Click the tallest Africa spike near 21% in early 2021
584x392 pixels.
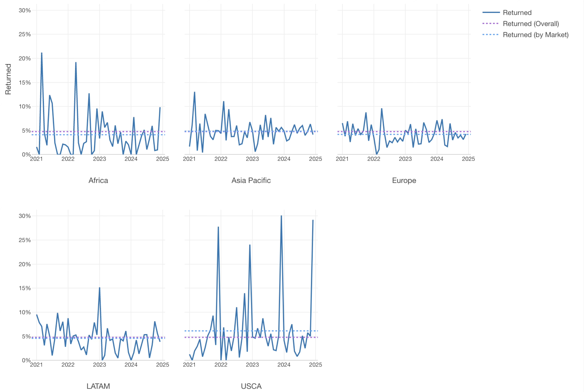point(42,53)
